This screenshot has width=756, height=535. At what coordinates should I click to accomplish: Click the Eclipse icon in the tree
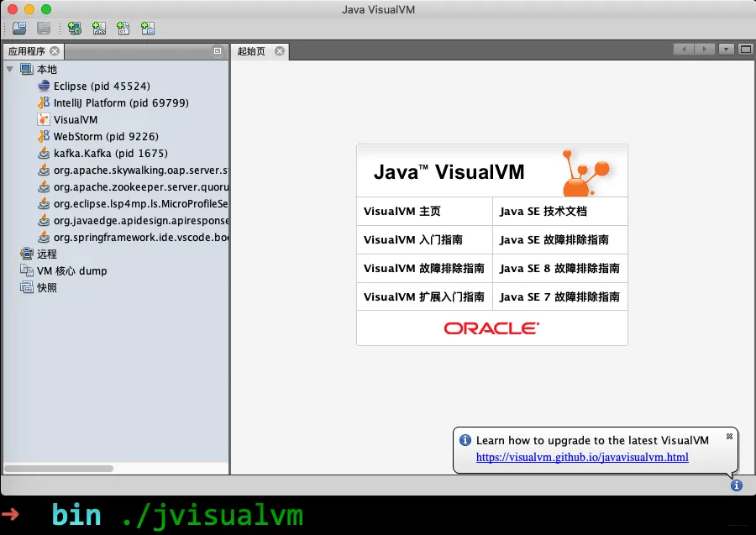pyautogui.click(x=44, y=86)
